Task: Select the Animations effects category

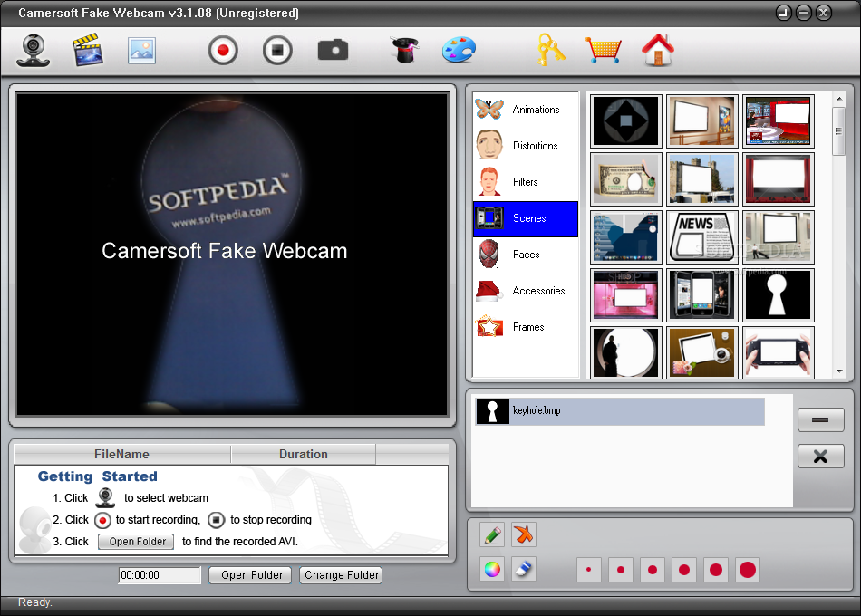Action: pyautogui.click(x=526, y=110)
